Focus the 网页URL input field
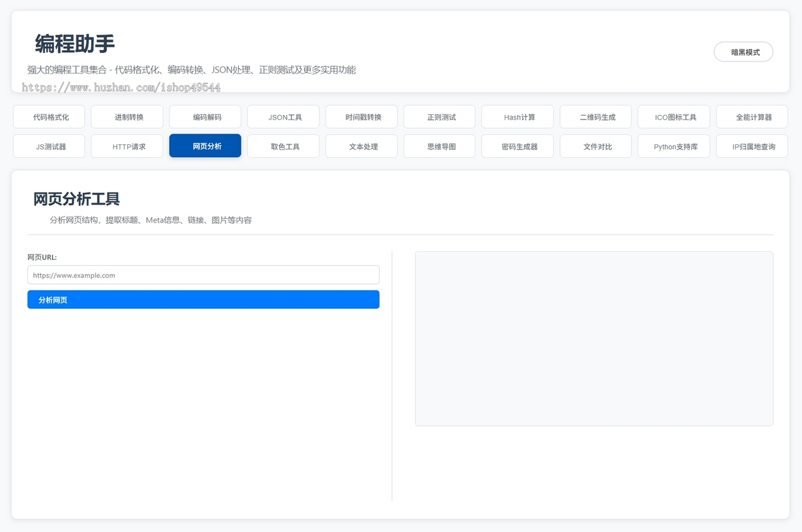This screenshot has height=532, width=802. click(203, 275)
